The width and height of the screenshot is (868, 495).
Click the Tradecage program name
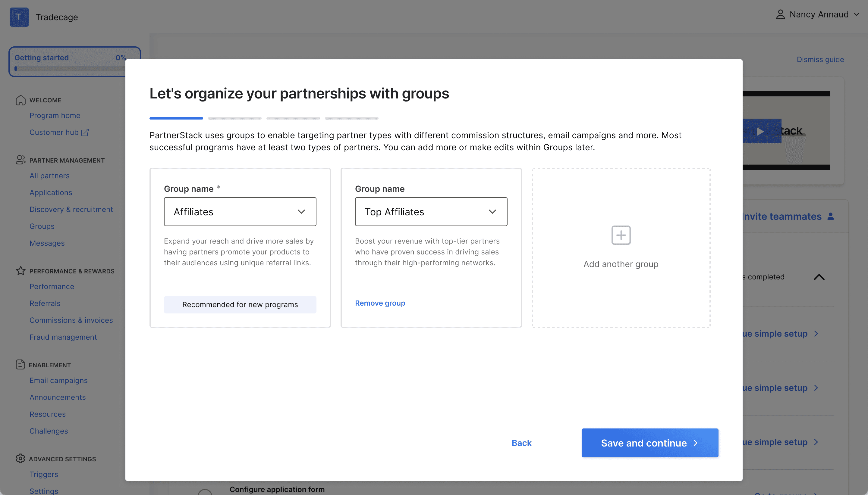click(57, 17)
